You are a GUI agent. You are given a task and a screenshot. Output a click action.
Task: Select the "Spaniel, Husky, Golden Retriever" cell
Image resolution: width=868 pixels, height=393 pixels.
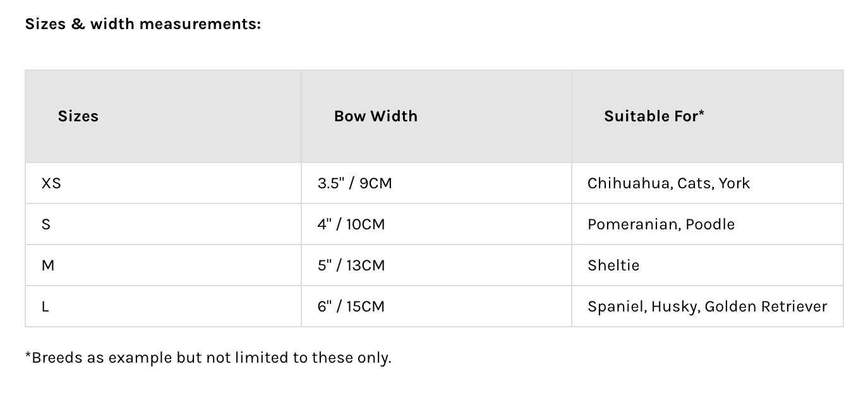point(707,306)
